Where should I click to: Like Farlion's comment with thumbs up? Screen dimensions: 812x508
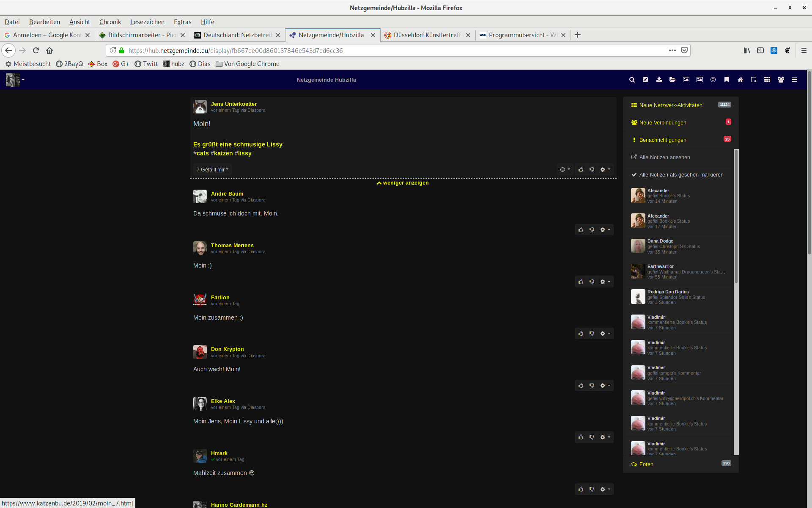tap(581, 334)
